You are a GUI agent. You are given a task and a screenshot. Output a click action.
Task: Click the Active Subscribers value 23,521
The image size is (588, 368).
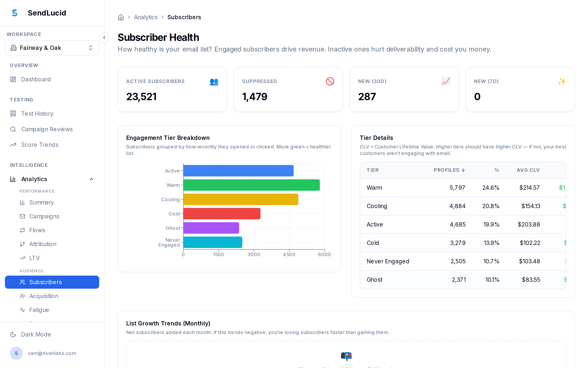click(x=141, y=97)
